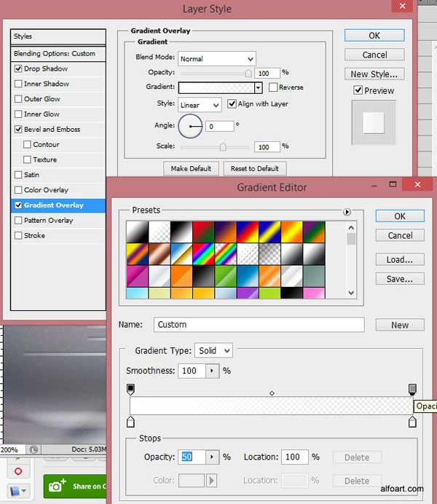The image size is (437, 504).
Task: Enable the Inner Glow checkbox
Action: [18, 114]
